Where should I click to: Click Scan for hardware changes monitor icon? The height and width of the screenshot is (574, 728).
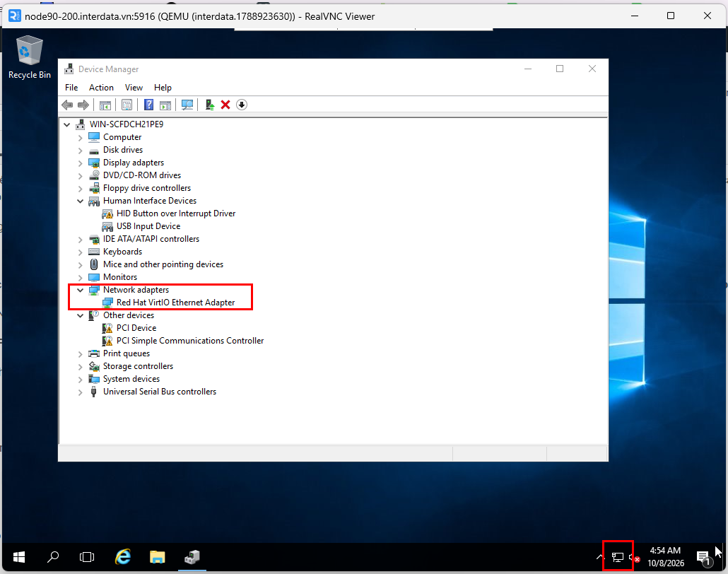[187, 105]
